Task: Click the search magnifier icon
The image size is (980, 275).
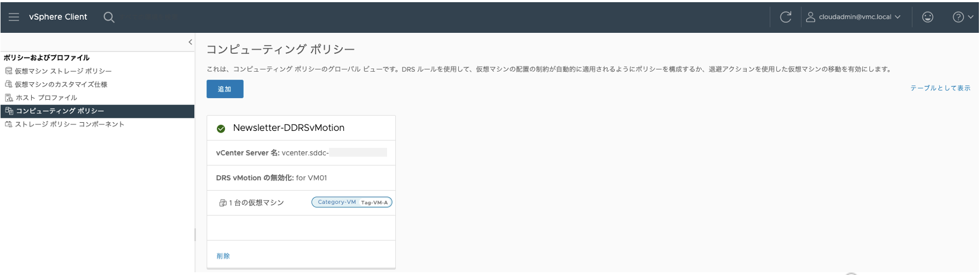Action: pyautogui.click(x=109, y=17)
